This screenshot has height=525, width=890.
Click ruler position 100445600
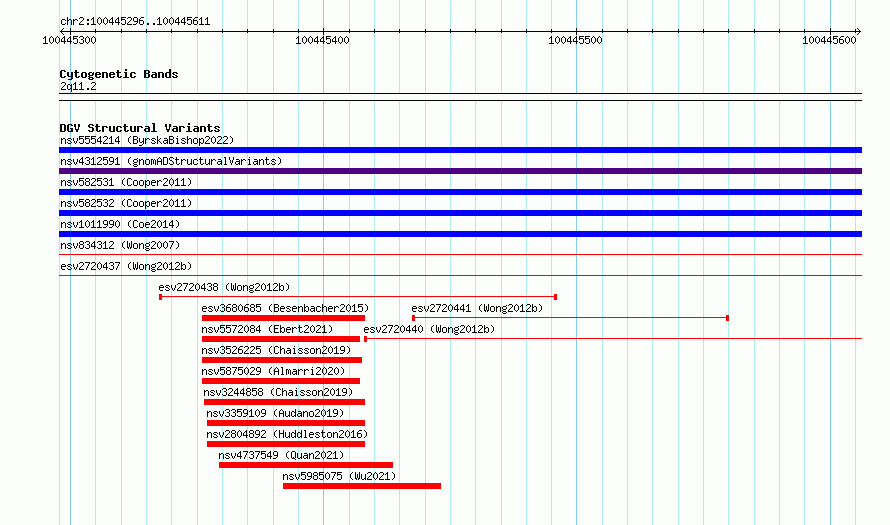click(829, 40)
